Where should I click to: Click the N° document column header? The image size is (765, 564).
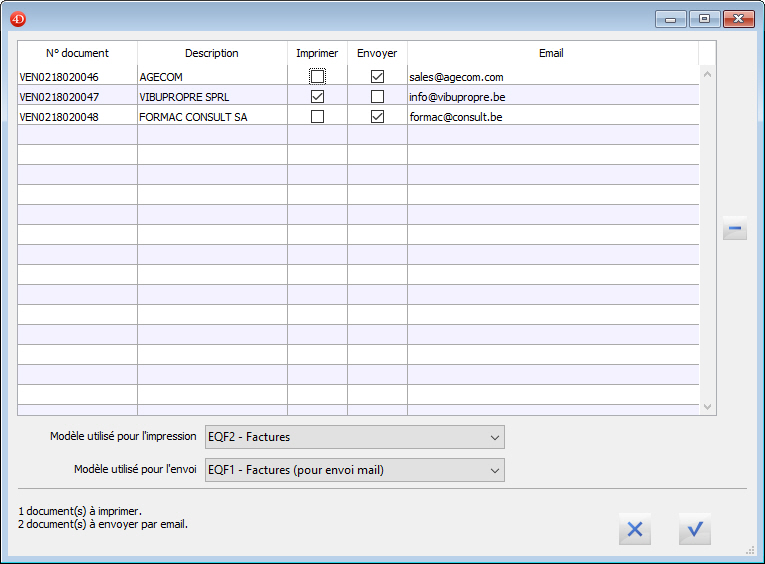77,53
